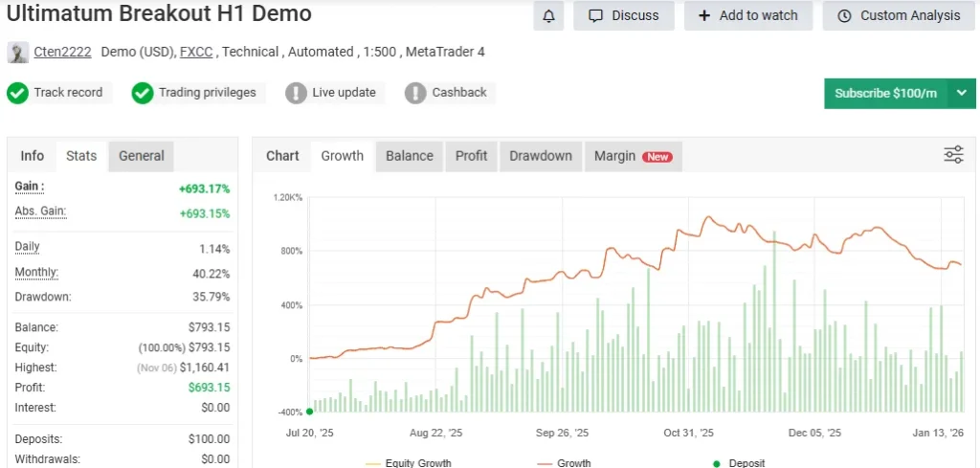
Task: Click the Info panel label
Action: pyautogui.click(x=33, y=156)
